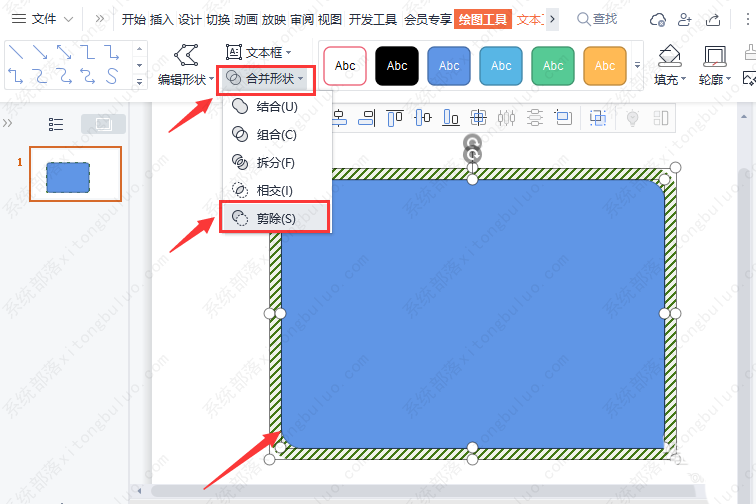
Task: Open the outline view icon in sidebar
Action: [x=56, y=124]
